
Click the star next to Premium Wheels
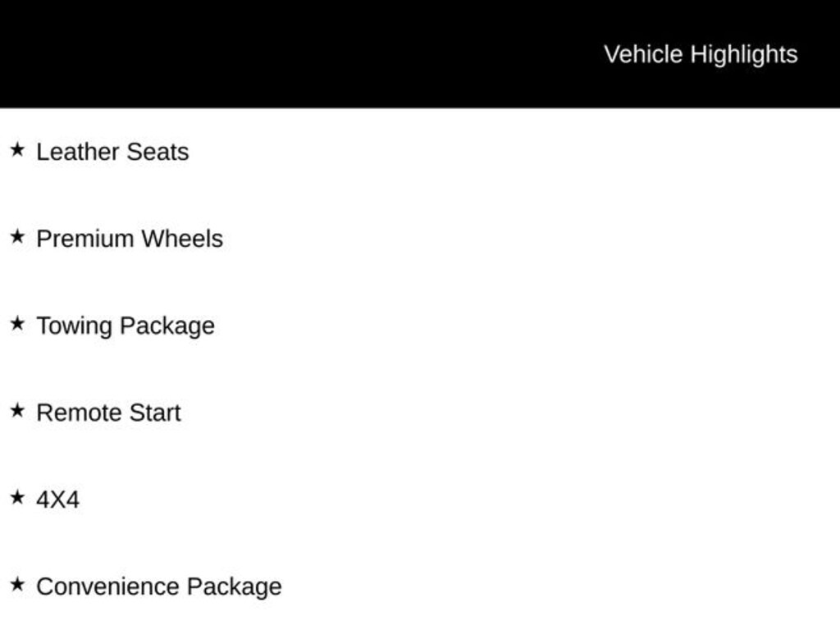(x=17, y=236)
